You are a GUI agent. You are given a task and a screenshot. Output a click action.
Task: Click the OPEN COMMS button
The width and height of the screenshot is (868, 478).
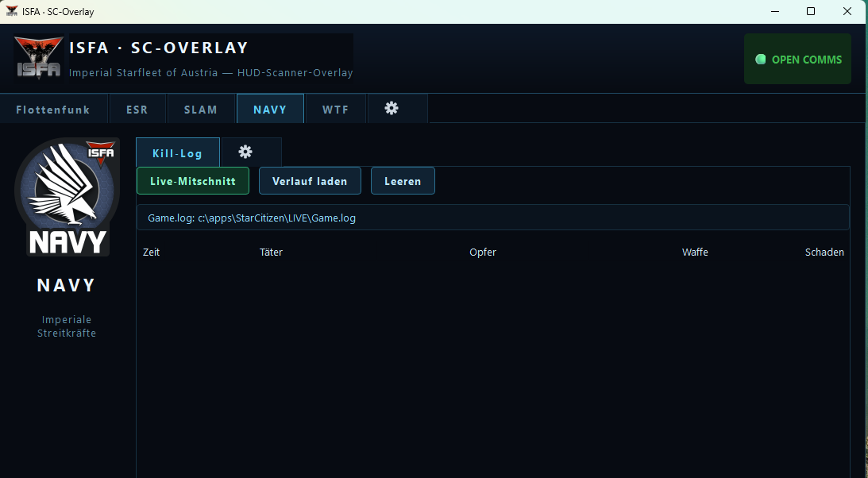(x=797, y=60)
